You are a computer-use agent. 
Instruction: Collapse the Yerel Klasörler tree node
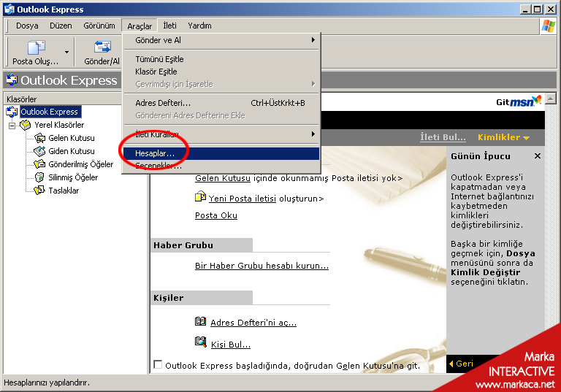12,126
